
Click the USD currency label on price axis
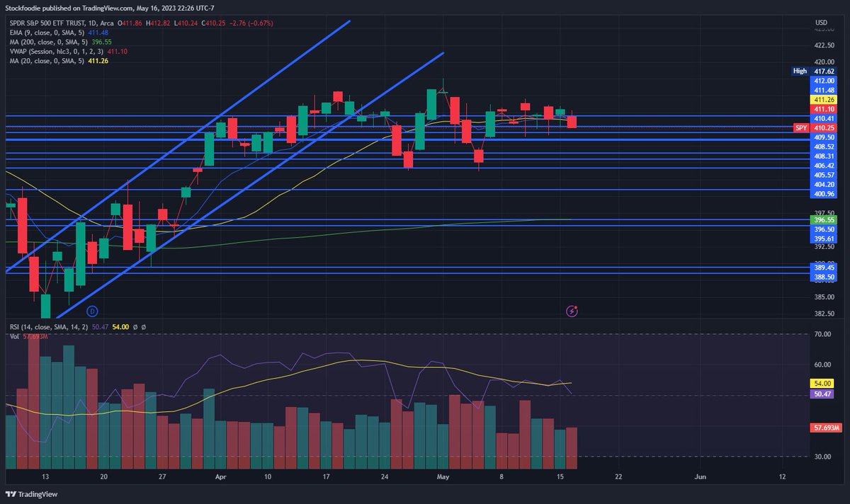(x=822, y=23)
